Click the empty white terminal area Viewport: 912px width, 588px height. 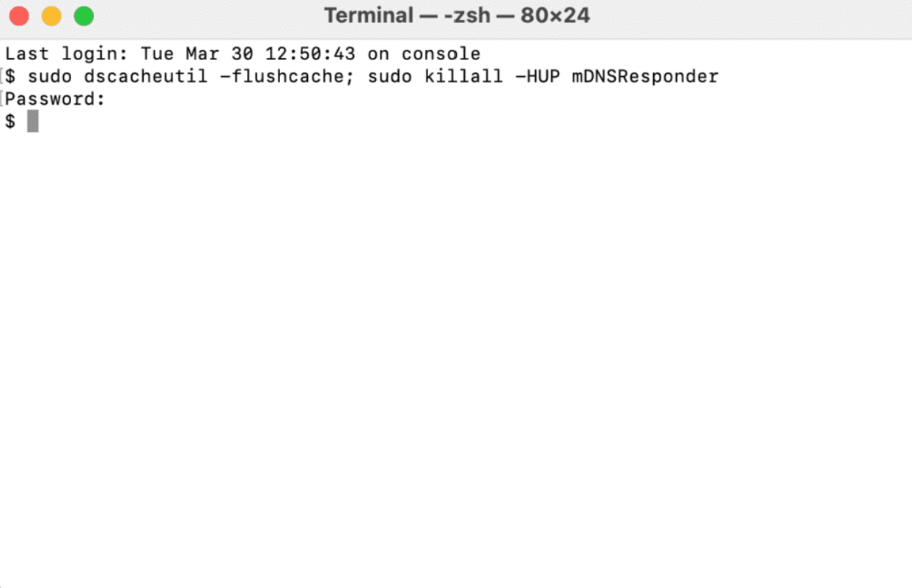(x=456, y=352)
